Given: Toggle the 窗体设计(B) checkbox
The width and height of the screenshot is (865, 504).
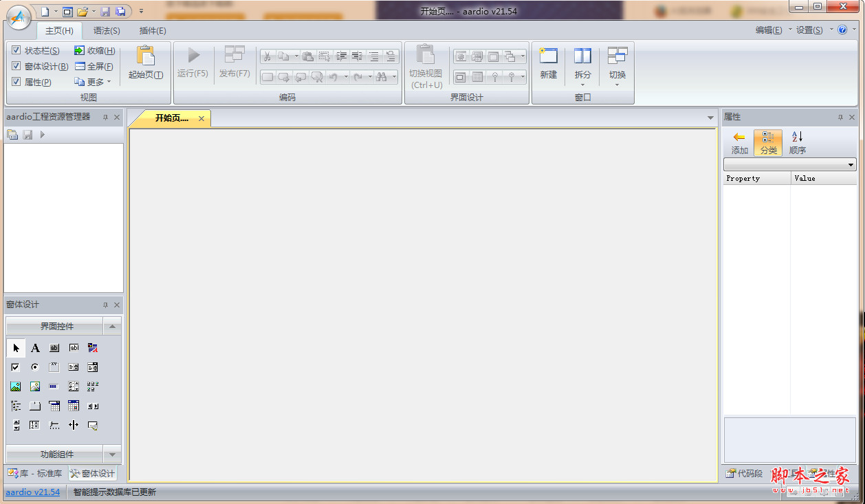Looking at the screenshot, I should pyautogui.click(x=16, y=66).
